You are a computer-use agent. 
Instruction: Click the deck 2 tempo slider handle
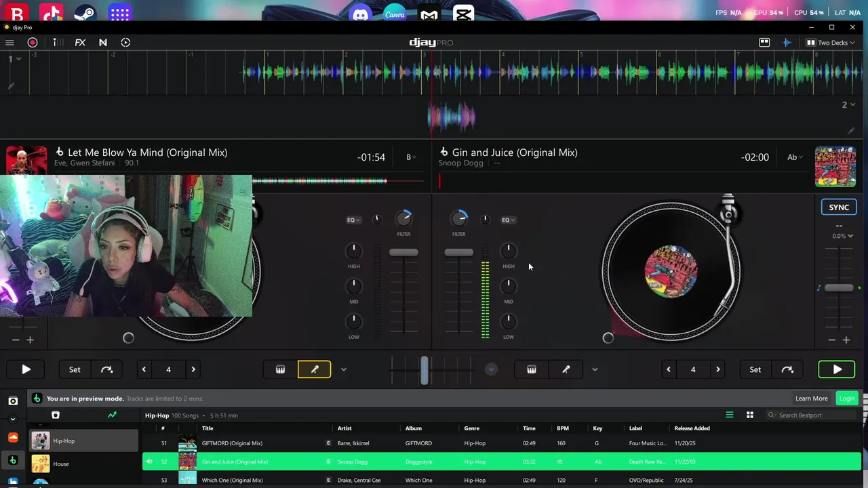[839, 288]
